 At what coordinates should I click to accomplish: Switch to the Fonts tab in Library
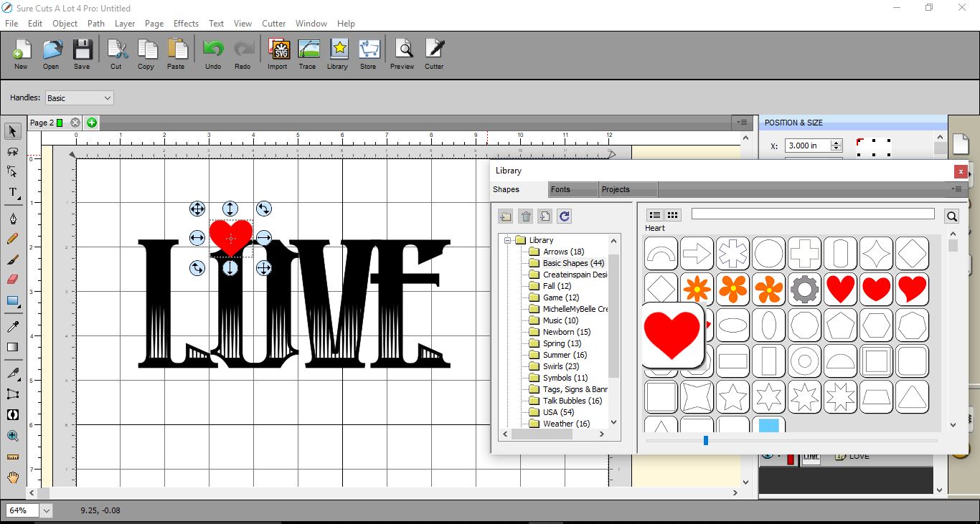573,189
